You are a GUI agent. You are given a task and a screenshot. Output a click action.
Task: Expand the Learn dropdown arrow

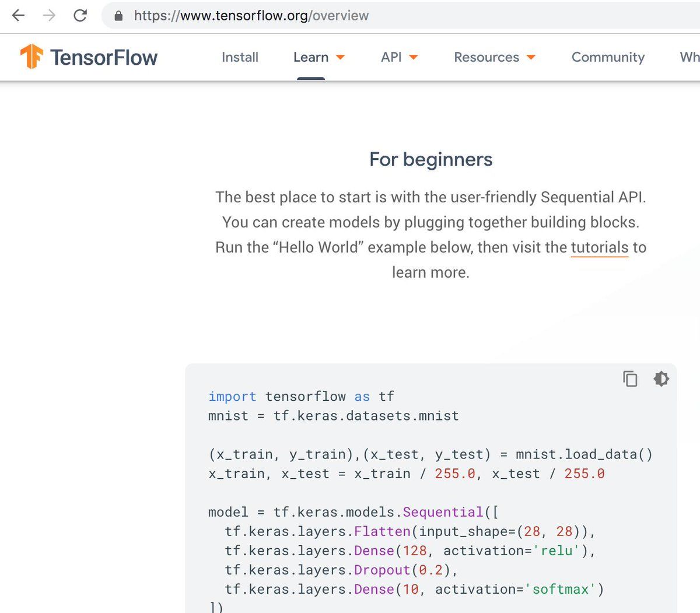pos(341,57)
